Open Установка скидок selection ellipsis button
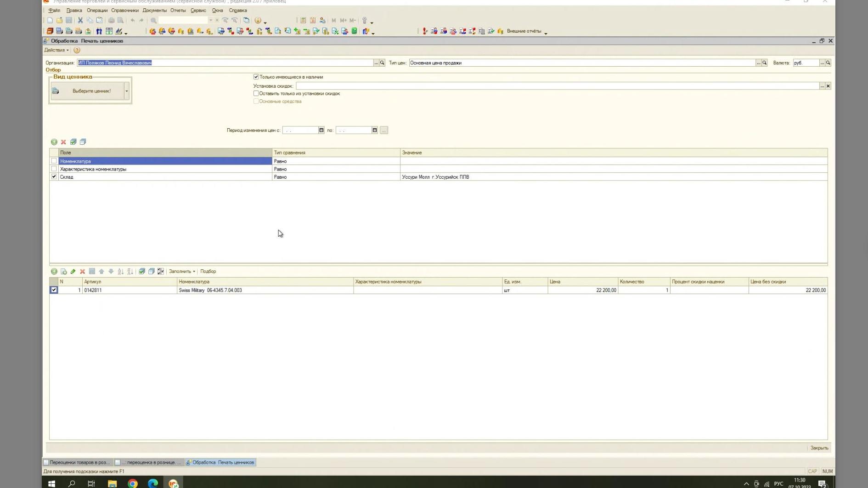Image resolution: width=868 pixels, height=488 pixels. 822,86
